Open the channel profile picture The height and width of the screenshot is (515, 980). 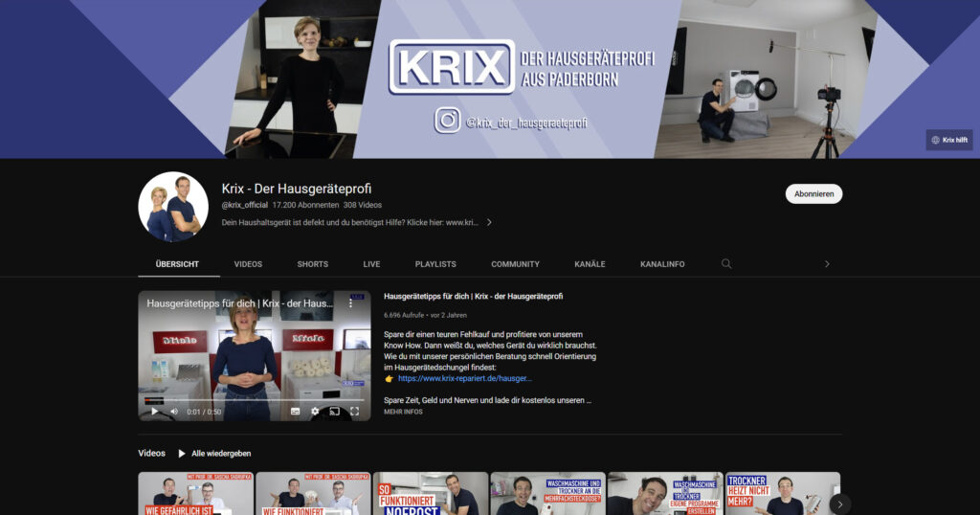(x=173, y=207)
